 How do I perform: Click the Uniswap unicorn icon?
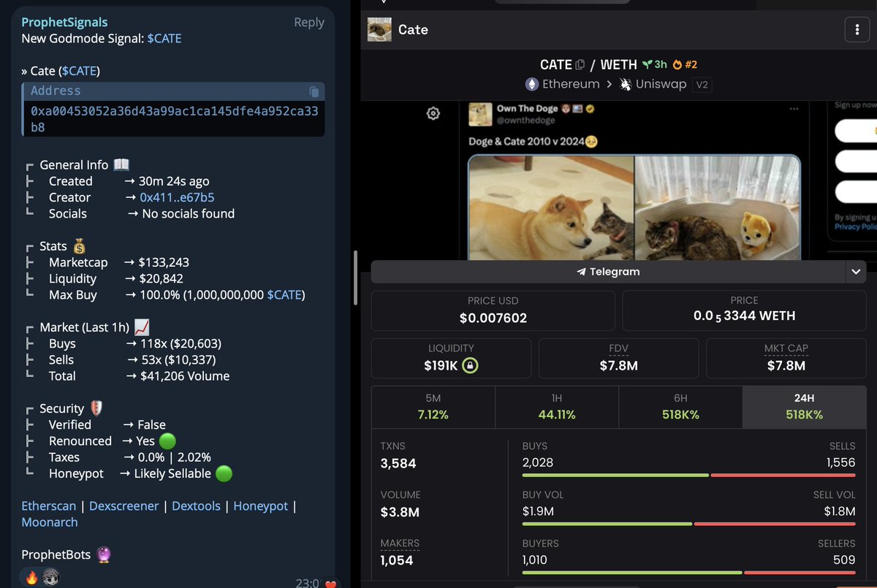click(x=626, y=84)
